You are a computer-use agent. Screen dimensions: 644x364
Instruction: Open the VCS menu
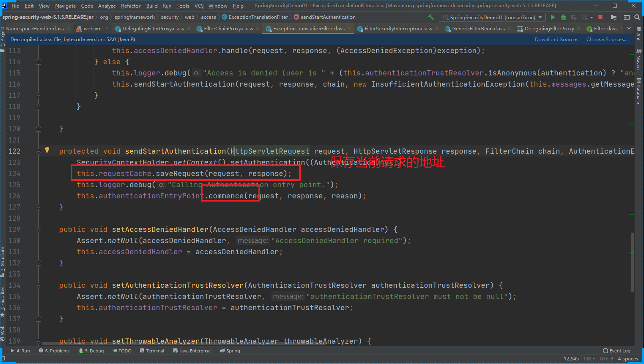pyautogui.click(x=199, y=6)
